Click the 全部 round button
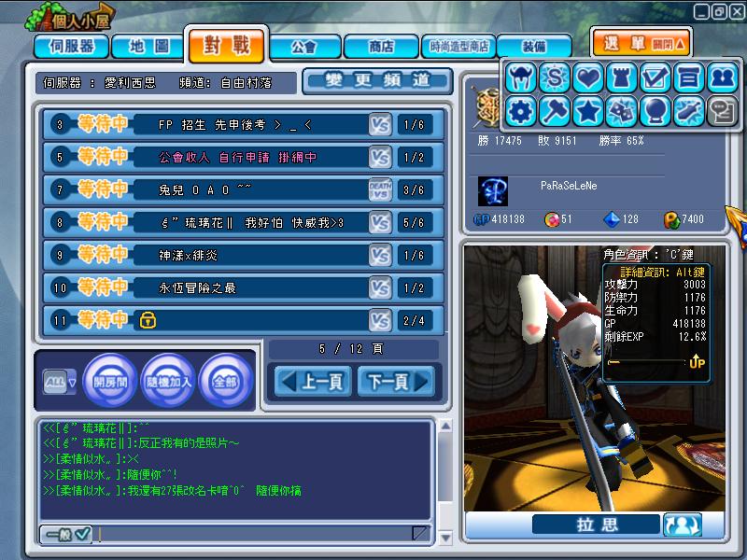 click(x=226, y=382)
